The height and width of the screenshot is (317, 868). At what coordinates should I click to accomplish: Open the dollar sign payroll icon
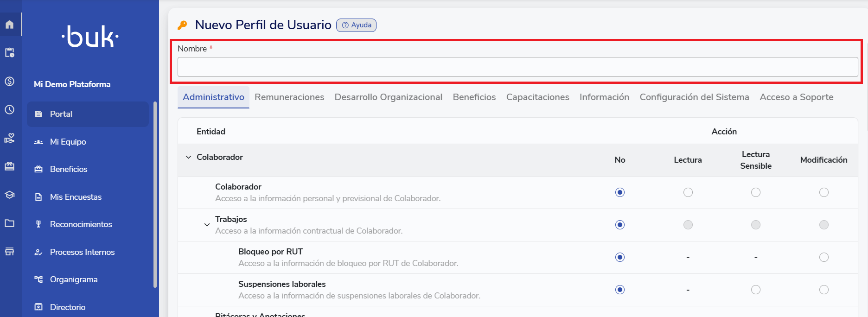(x=10, y=82)
